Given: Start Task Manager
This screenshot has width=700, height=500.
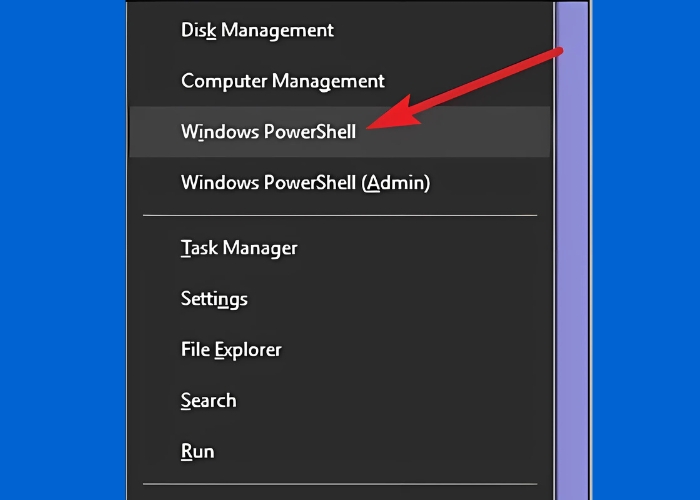Looking at the screenshot, I should (239, 247).
